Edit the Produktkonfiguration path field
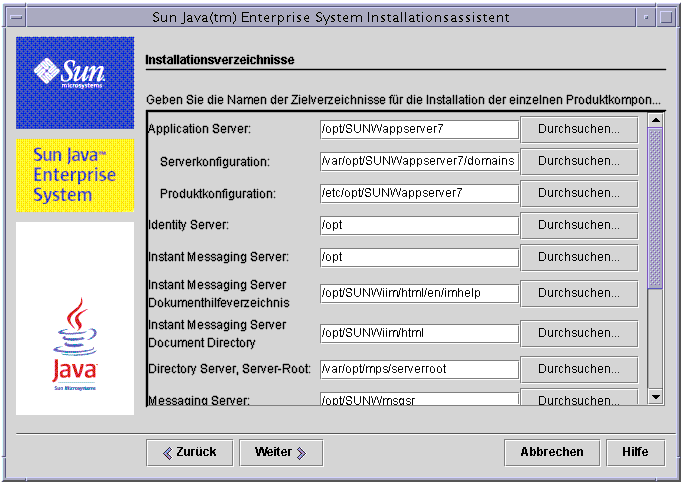Image resolution: width=684 pixels, height=484 pixels. [x=419, y=193]
